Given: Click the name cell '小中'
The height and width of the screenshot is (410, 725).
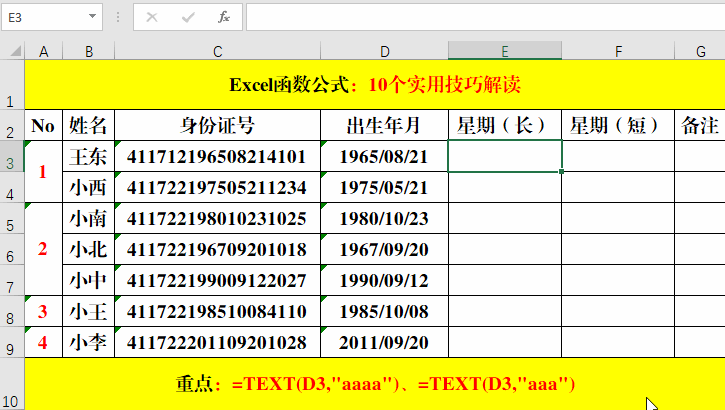Looking at the screenshot, I should [x=88, y=280].
